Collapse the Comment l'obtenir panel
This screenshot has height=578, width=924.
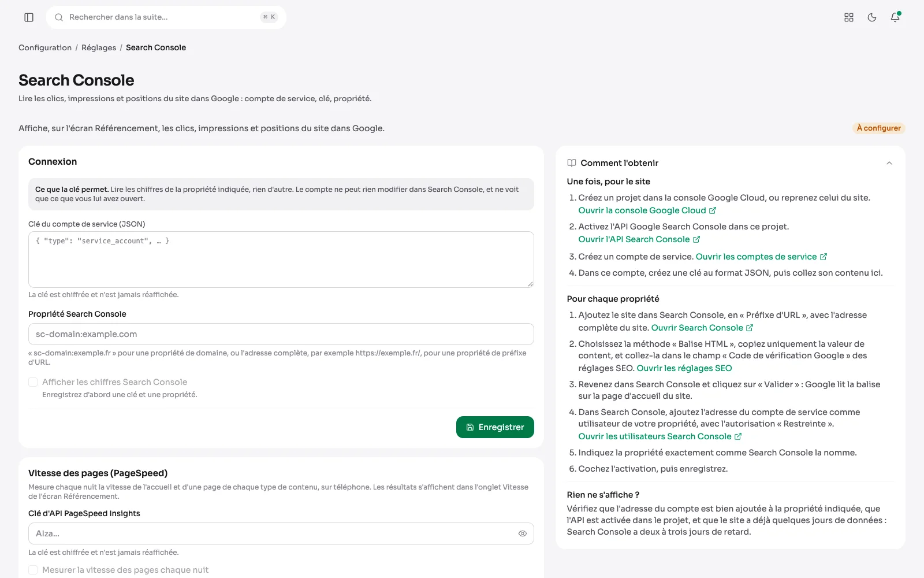(889, 163)
